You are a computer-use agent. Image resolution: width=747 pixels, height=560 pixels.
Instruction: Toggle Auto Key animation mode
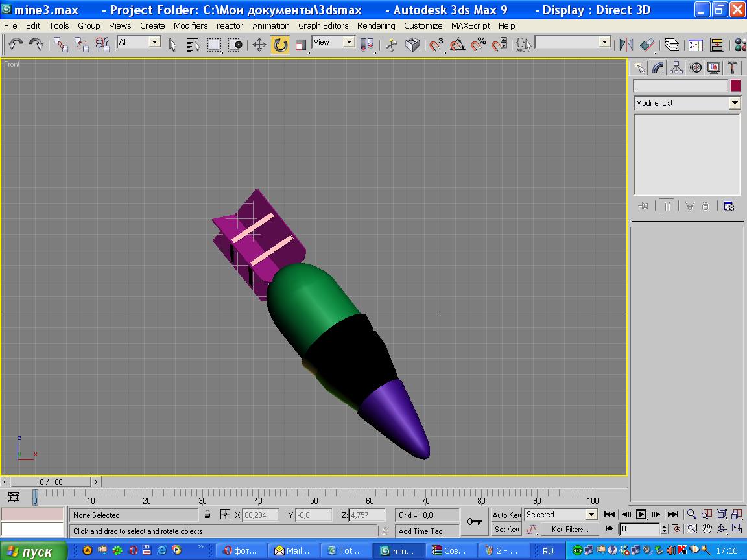(506, 515)
